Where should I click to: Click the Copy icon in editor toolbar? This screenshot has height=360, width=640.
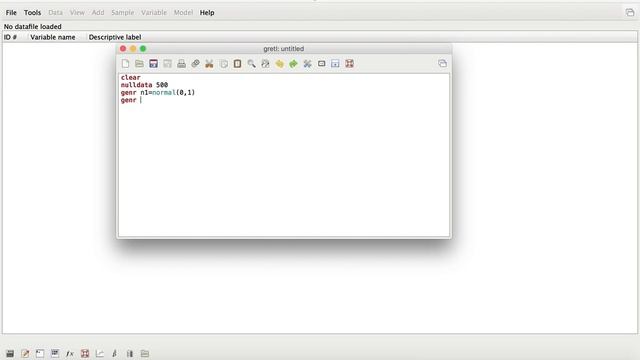tap(223, 64)
